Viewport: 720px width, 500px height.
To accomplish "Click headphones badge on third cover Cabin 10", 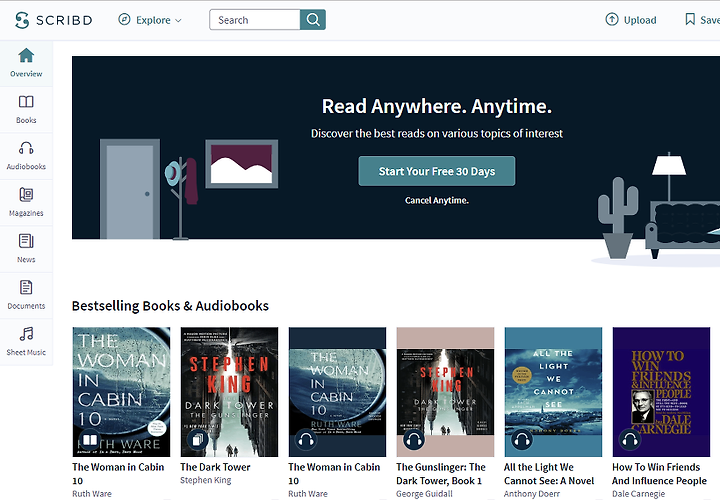I will click(x=306, y=440).
